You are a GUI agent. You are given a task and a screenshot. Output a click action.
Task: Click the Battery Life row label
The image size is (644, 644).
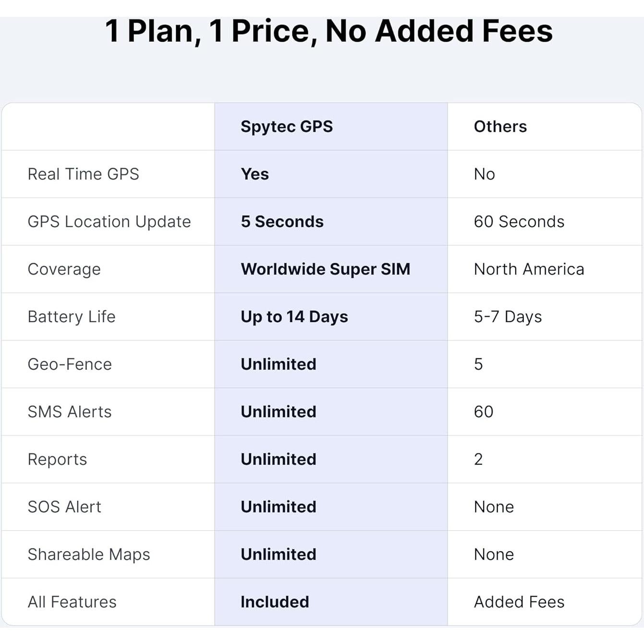[x=71, y=316]
